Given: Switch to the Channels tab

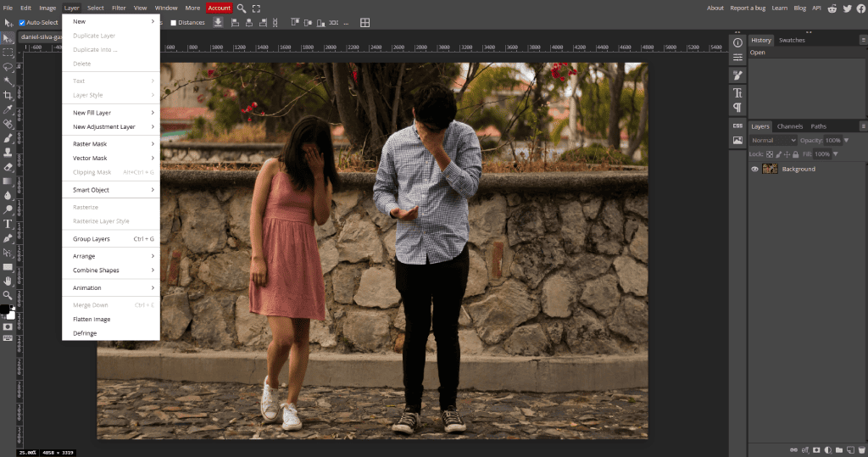Looking at the screenshot, I should 789,126.
